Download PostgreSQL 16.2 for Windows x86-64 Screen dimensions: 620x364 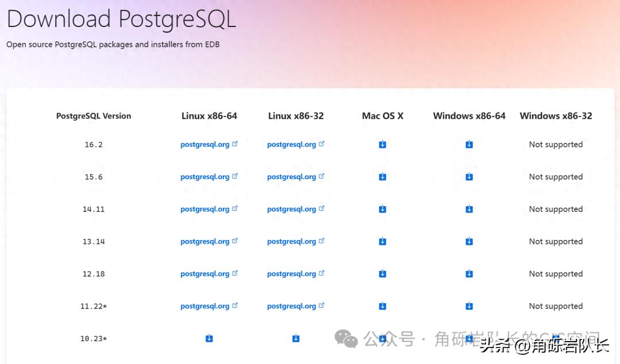pos(469,145)
